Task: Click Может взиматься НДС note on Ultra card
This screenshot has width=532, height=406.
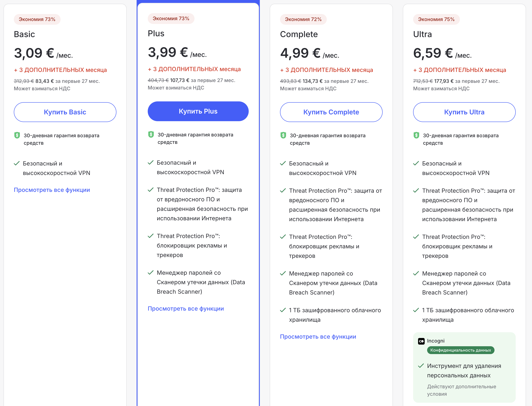Action: [441, 89]
